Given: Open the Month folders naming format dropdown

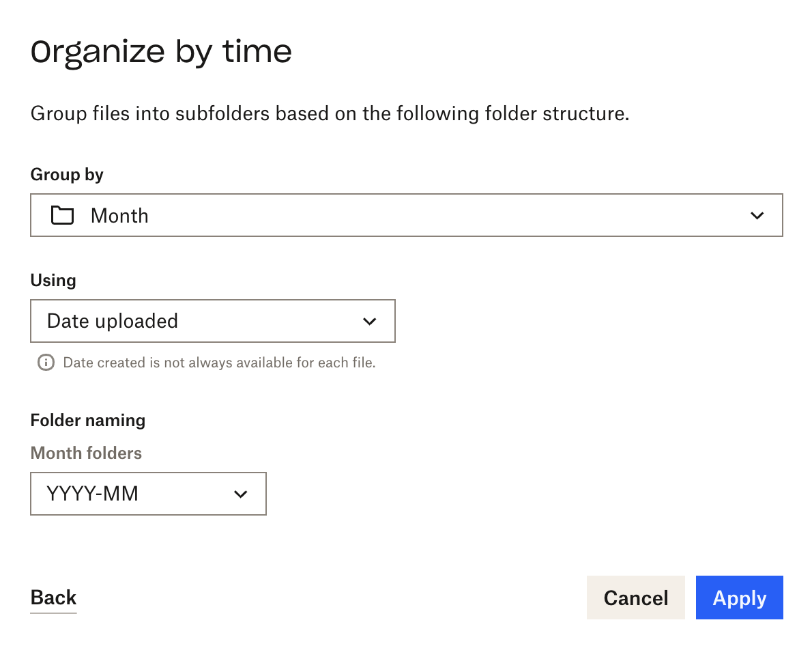Looking at the screenshot, I should click(x=148, y=494).
